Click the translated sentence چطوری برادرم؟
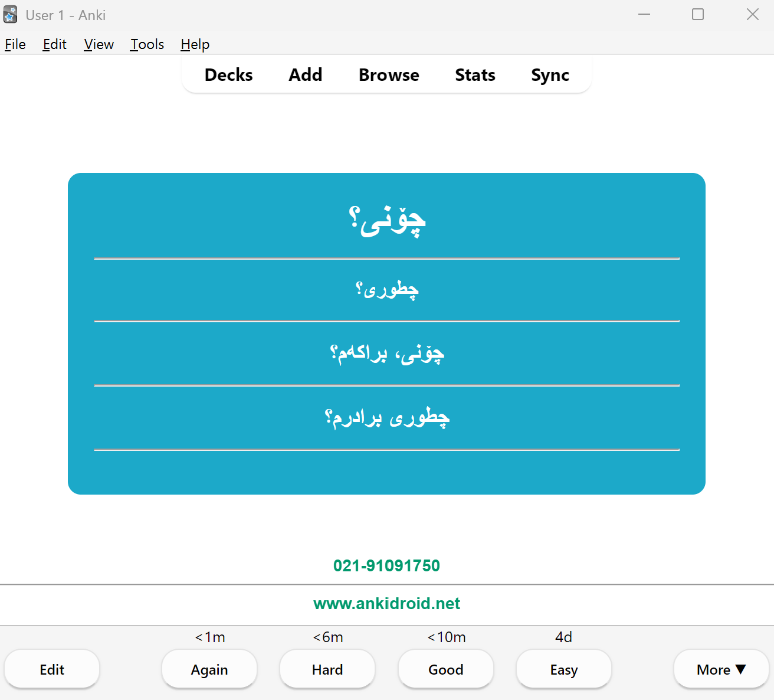774x700 pixels. [387, 417]
